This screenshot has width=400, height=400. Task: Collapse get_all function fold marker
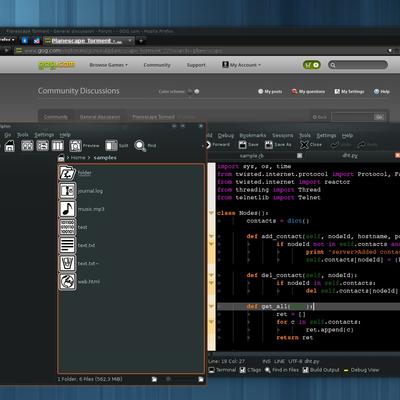211,306
